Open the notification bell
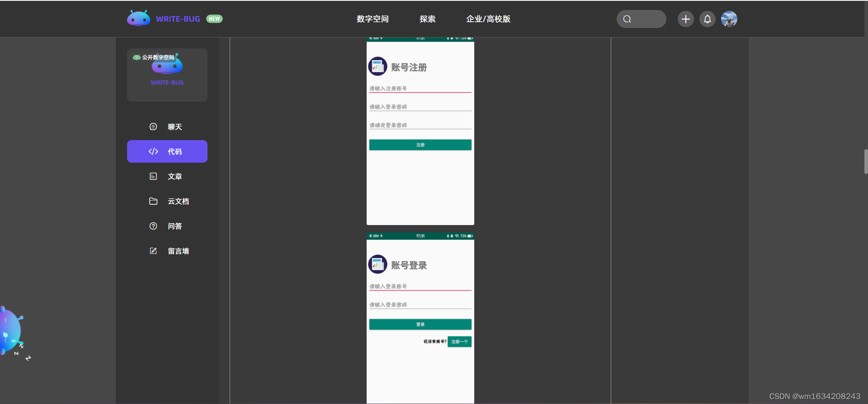The image size is (868, 404). [x=708, y=19]
